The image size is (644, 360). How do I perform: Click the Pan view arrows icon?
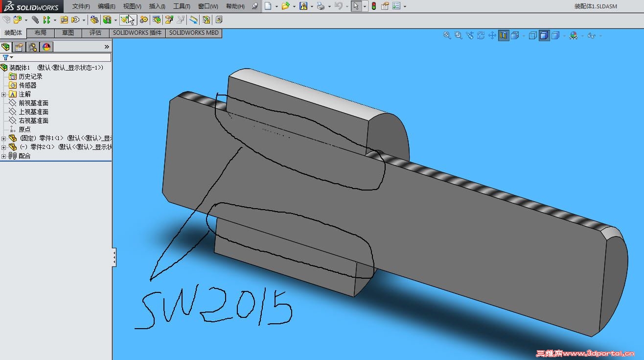tap(492, 35)
